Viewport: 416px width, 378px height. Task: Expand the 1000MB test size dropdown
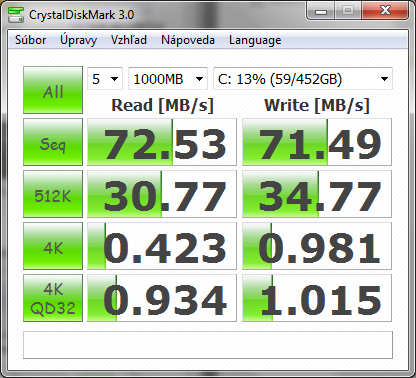168,79
